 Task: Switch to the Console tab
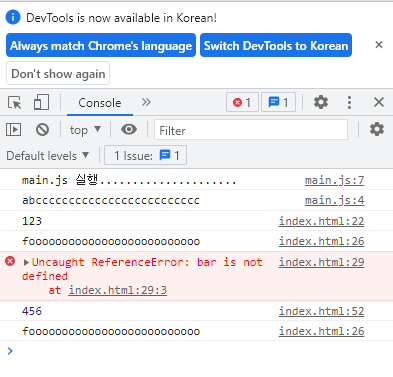click(100, 103)
